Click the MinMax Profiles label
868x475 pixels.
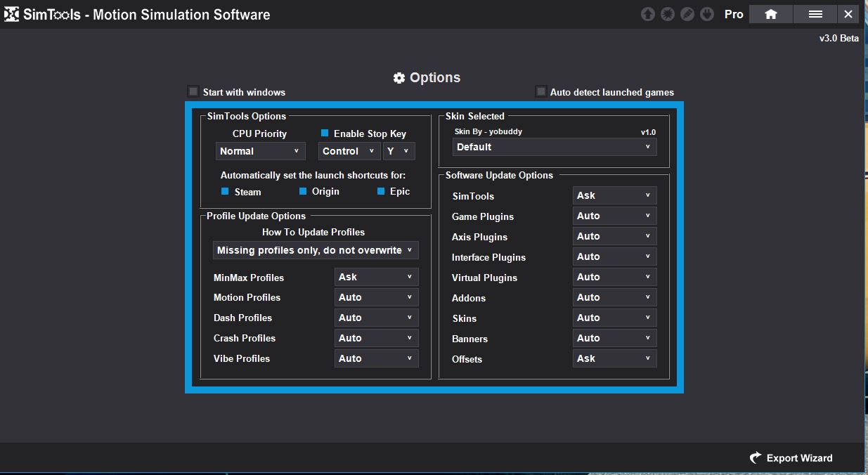(249, 278)
